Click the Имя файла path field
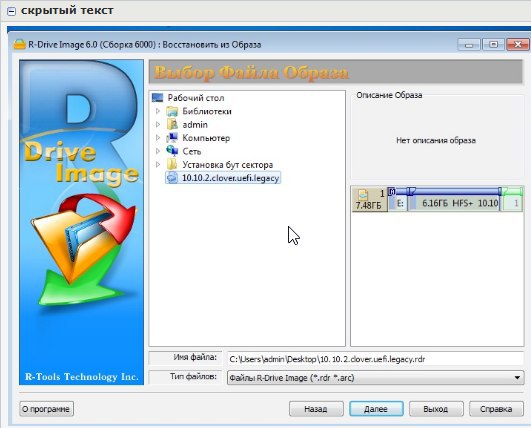This screenshot has height=428, width=531. pos(375,359)
